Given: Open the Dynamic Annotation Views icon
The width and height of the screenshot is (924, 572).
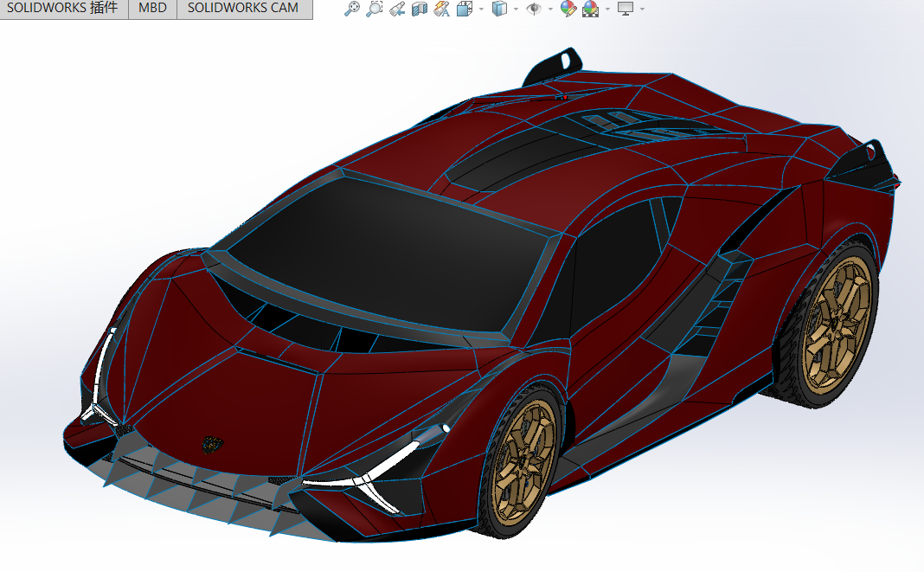Looking at the screenshot, I should (x=442, y=9).
